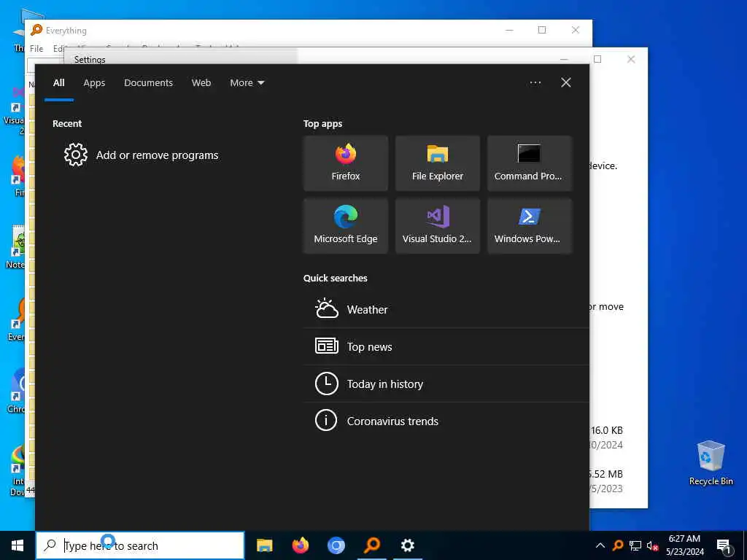This screenshot has width=747, height=560.
Task: Switch to Everything app on taskbar
Action: coord(372,545)
